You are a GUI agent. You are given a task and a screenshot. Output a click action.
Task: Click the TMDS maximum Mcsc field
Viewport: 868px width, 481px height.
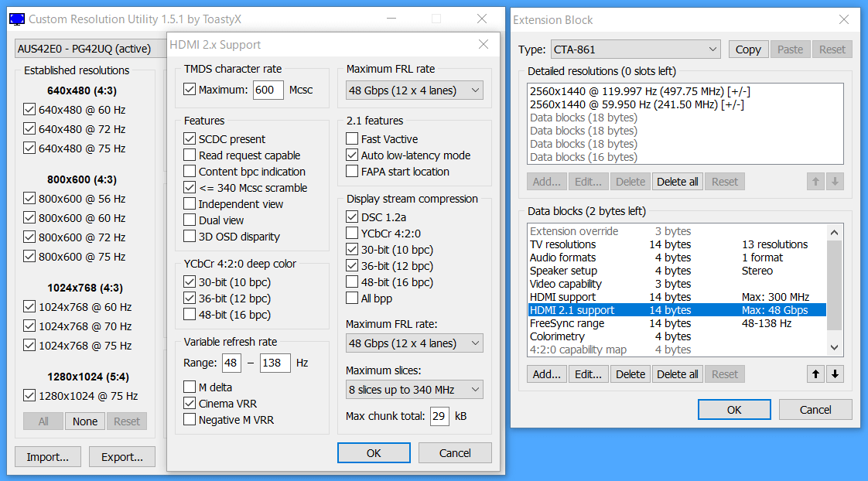pos(268,90)
